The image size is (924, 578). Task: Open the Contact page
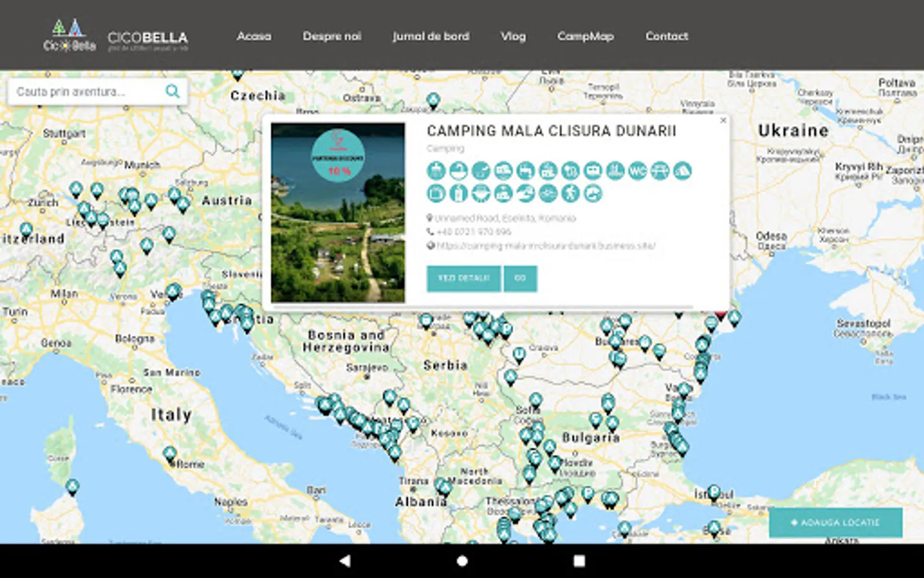point(667,36)
